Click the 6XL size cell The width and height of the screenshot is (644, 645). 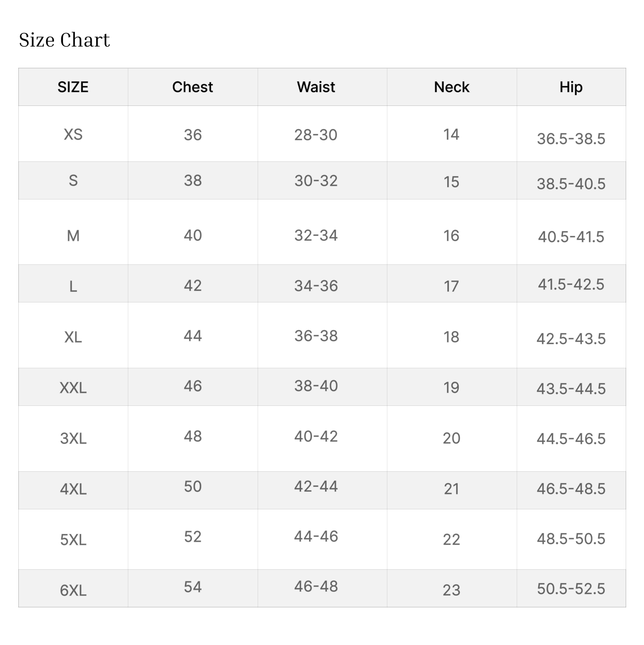point(73,590)
